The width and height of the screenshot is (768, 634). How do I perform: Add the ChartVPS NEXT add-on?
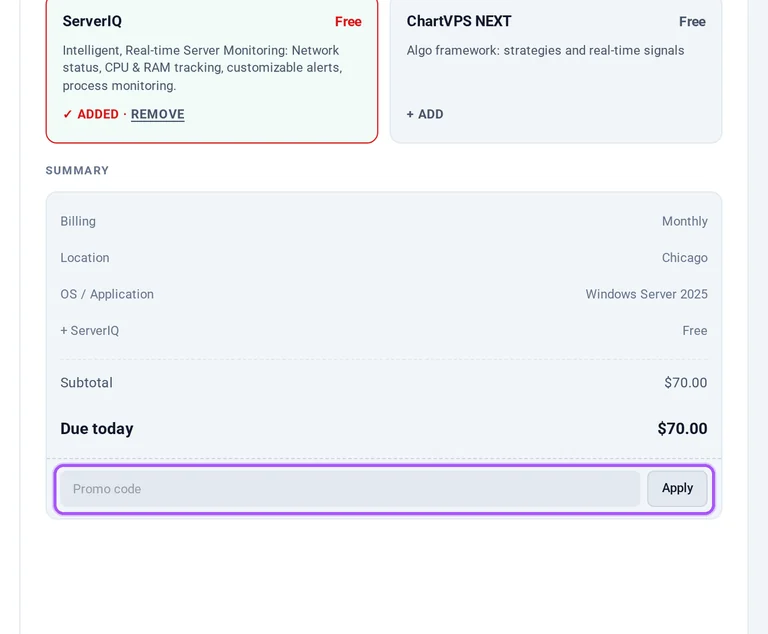pyautogui.click(x=425, y=114)
